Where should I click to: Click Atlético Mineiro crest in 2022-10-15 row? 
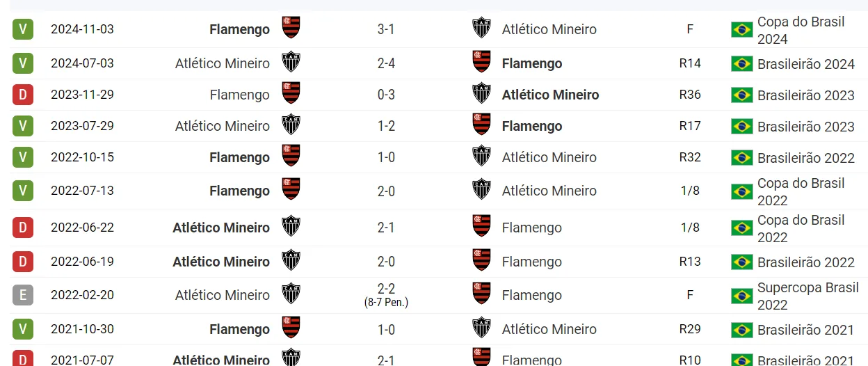click(481, 156)
